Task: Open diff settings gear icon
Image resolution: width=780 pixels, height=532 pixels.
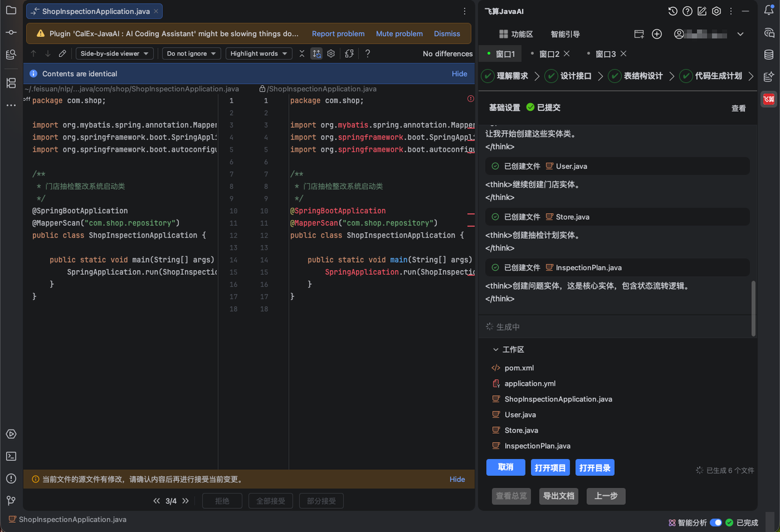Action: [x=331, y=54]
